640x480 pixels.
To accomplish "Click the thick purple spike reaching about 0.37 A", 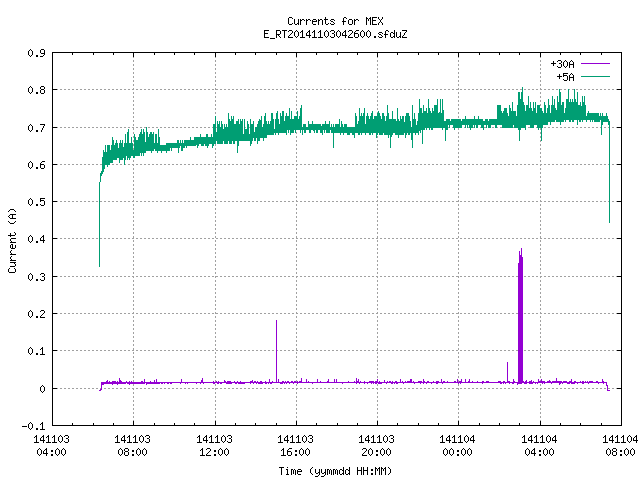I will (x=520, y=316).
